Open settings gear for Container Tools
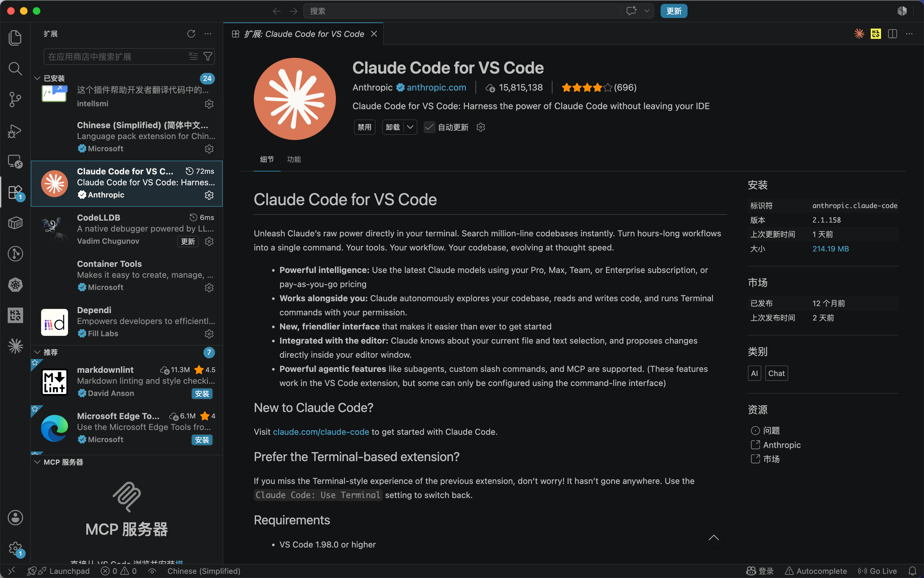The image size is (924, 578). tap(209, 287)
